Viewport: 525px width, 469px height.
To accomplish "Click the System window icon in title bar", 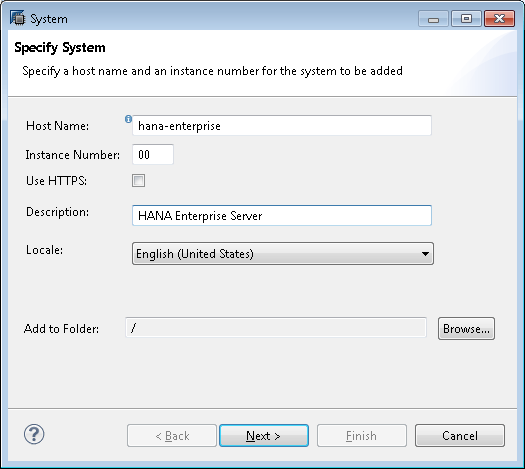I will click(x=17, y=18).
